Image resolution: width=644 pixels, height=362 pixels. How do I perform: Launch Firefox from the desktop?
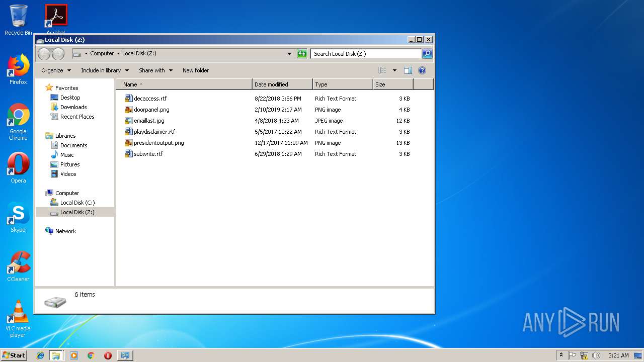[18, 69]
